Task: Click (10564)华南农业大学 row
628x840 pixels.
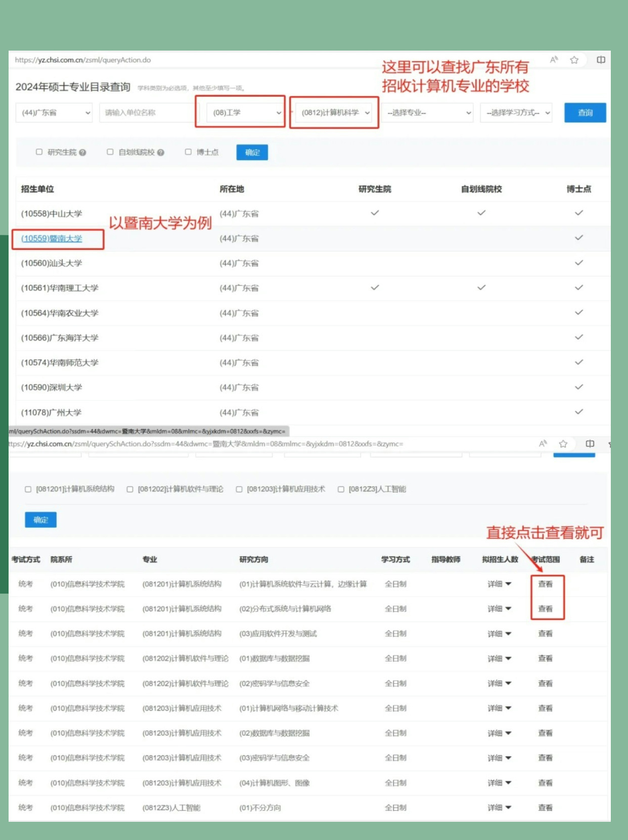Action: tap(313, 313)
